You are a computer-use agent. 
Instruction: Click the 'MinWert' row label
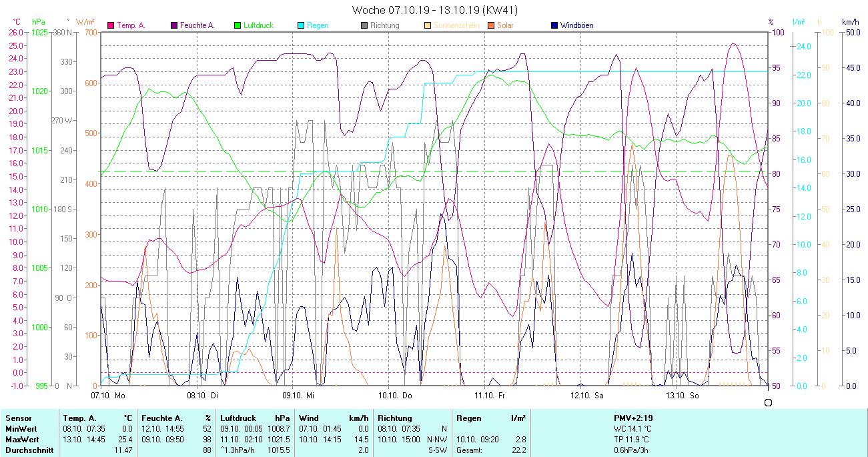pos(21,429)
